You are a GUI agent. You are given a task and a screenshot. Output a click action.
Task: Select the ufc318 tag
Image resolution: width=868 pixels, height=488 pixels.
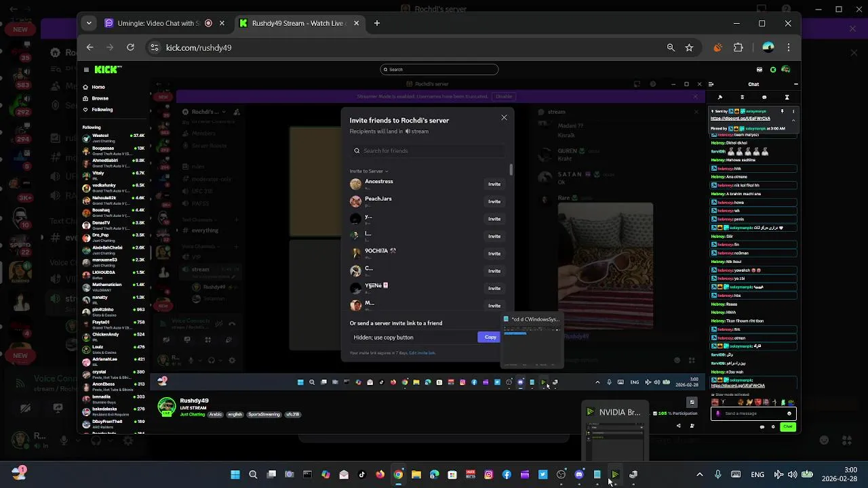point(292,414)
